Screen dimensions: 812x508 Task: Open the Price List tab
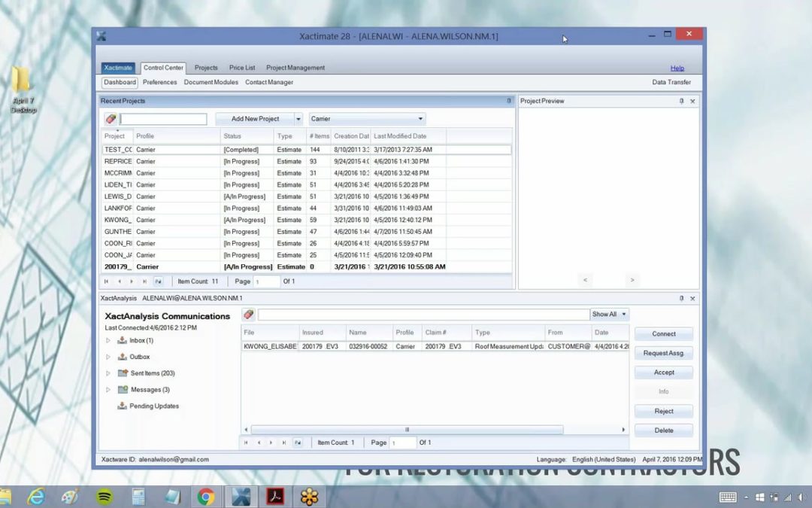[242, 68]
